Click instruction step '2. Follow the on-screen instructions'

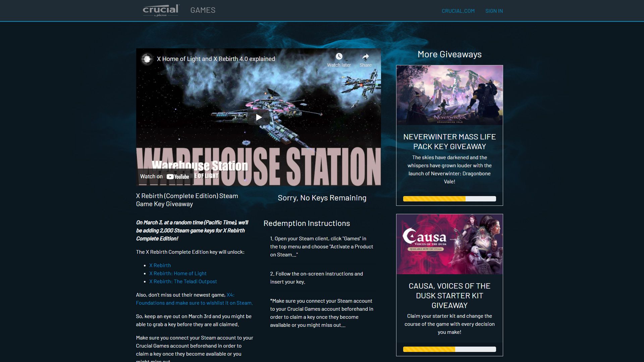coord(316,278)
